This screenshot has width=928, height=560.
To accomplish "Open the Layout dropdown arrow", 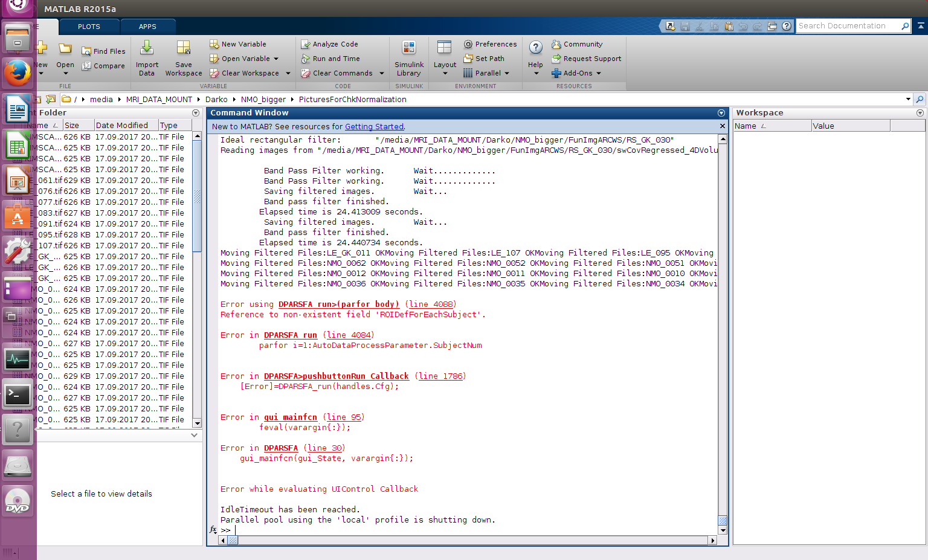I will click(445, 74).
